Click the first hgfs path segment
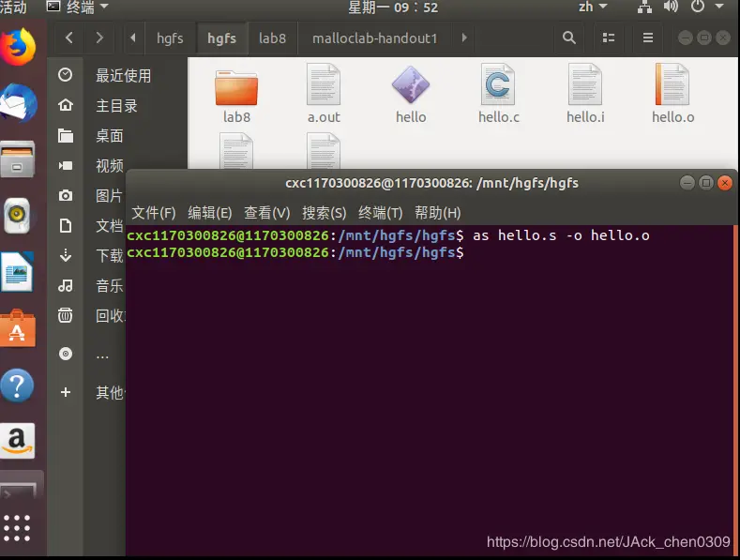 pos(170,38)
